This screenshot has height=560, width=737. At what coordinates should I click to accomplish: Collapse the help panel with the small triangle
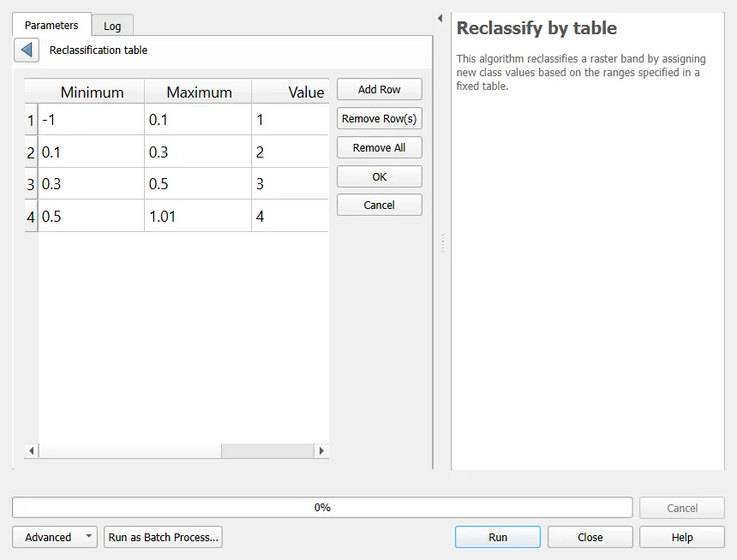440,18
